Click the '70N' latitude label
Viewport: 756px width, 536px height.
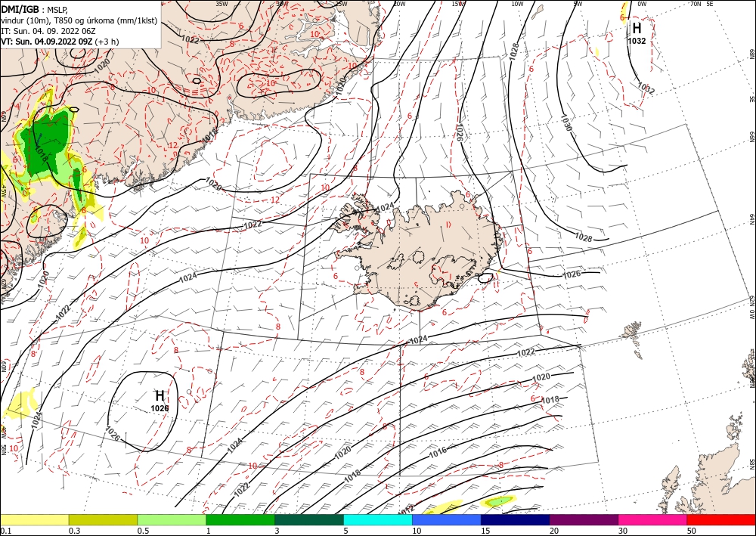pos(696,4)
